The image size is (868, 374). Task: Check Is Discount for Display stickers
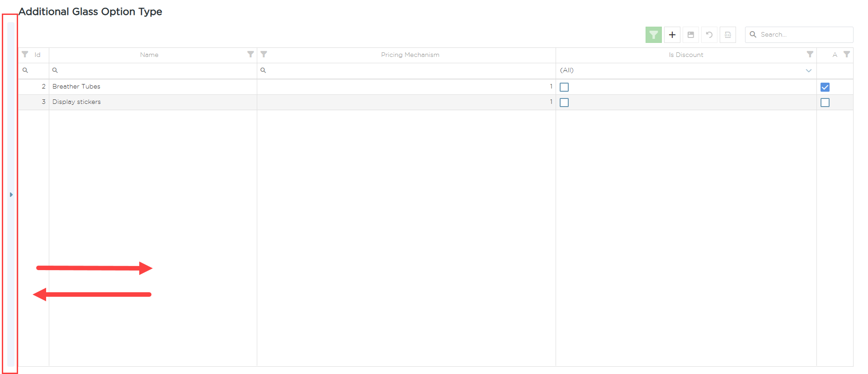click(564, 103)
